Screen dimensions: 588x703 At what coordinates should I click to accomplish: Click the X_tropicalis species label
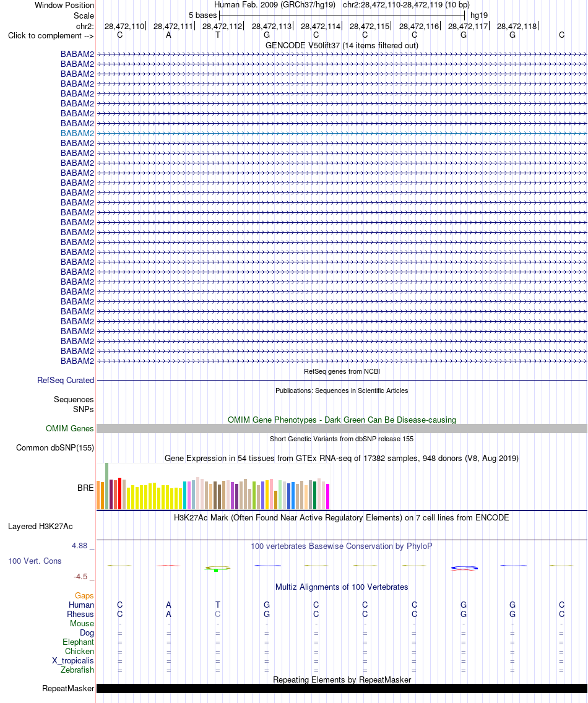[72, 661]
